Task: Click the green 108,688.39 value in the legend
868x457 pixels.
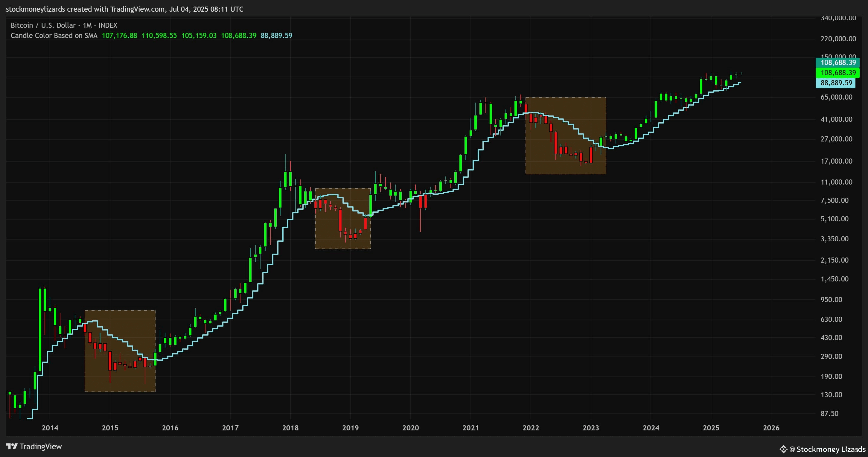Action: (239, 35)
